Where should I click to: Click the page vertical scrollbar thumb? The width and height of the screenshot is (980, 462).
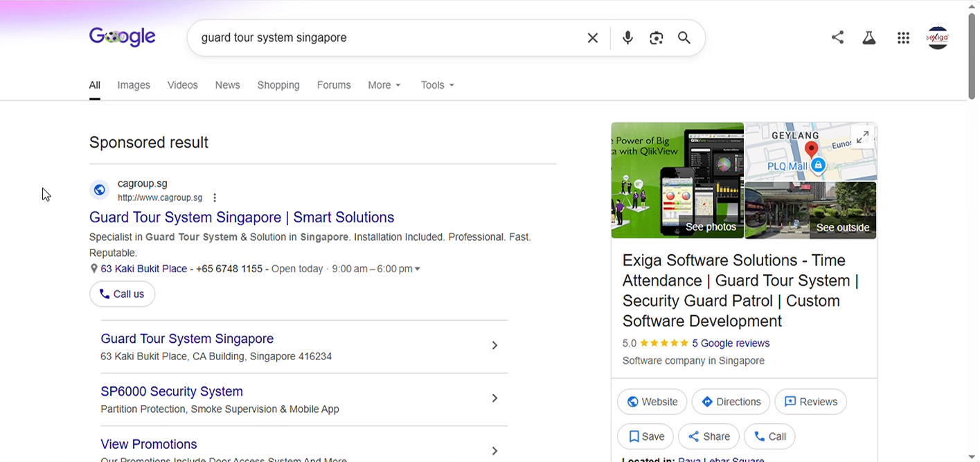point(973,55)
